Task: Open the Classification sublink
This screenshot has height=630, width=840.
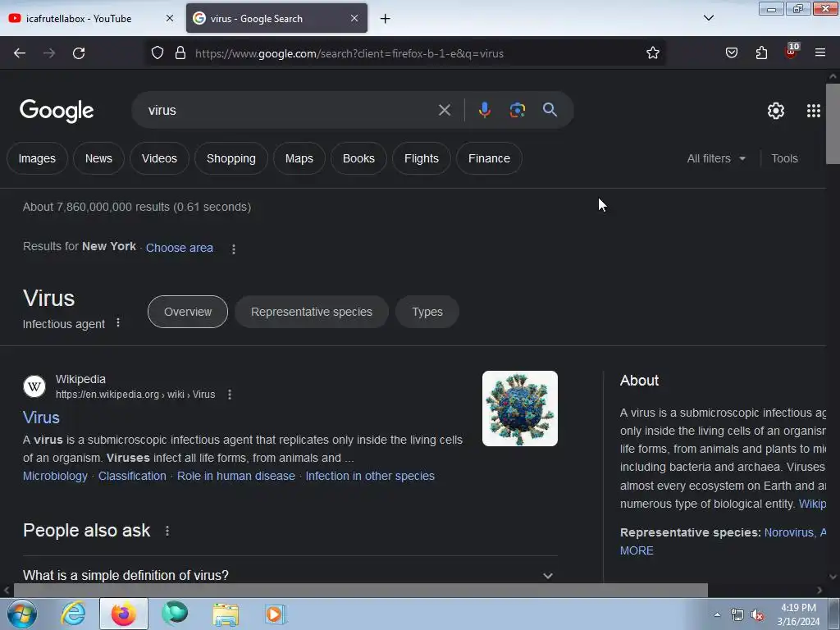Action: (132, 476)
